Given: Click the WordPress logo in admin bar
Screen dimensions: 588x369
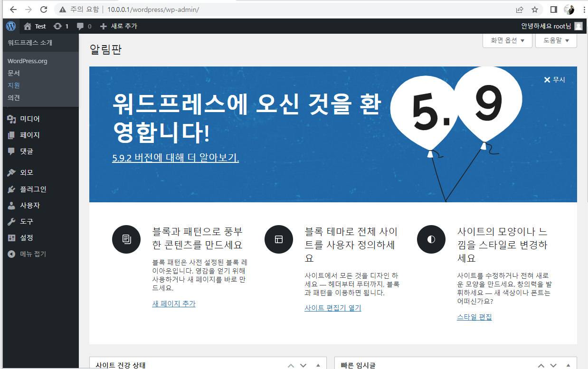Looking at the screenshot, I should click(11, 26).
